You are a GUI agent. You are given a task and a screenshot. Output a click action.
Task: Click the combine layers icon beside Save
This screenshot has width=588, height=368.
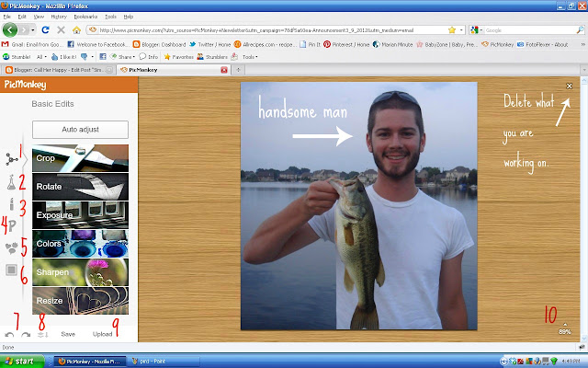point(43,335)
